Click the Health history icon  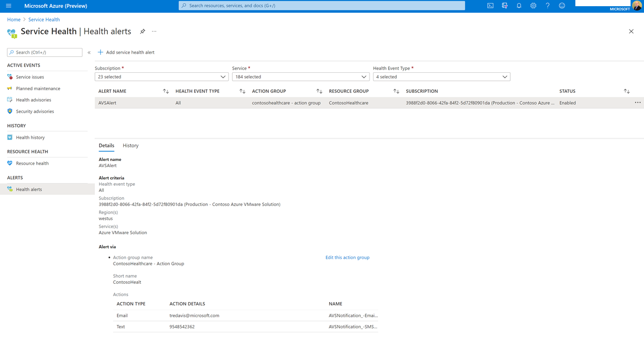point(10,137)
